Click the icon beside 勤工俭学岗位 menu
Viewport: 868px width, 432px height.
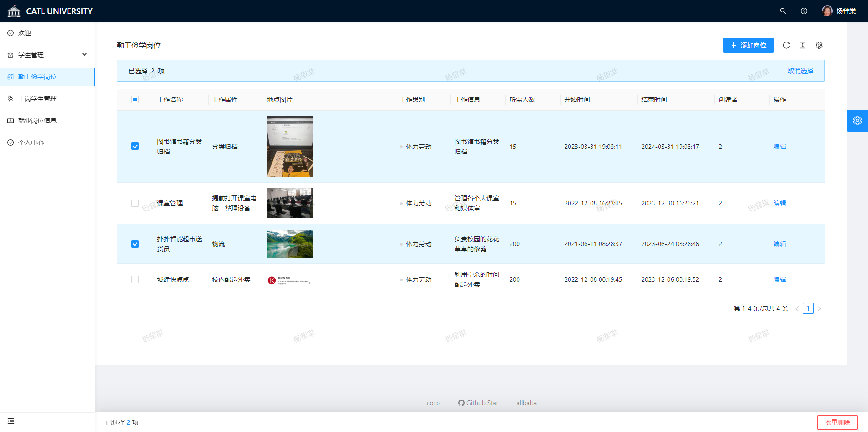coord(10,77)
